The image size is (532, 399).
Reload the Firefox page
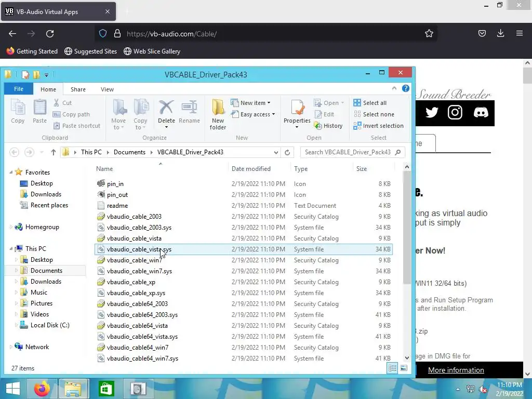(50, 34)
